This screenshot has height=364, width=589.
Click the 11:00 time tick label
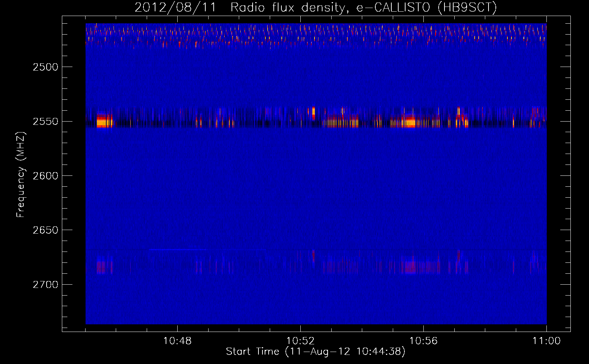point(546,341)
